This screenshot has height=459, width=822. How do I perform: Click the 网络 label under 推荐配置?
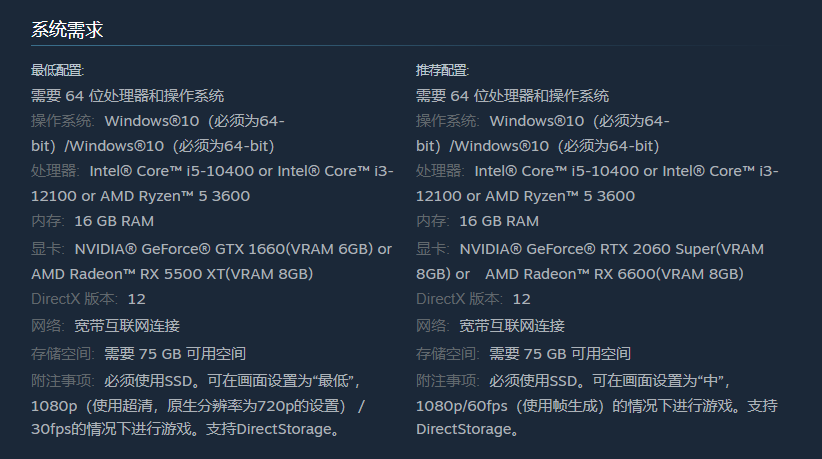coord(431,326)
